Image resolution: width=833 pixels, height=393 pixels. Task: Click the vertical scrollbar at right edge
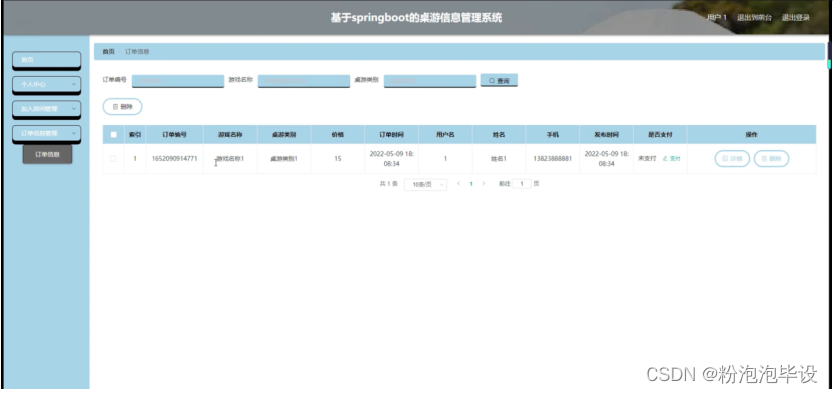829,56
